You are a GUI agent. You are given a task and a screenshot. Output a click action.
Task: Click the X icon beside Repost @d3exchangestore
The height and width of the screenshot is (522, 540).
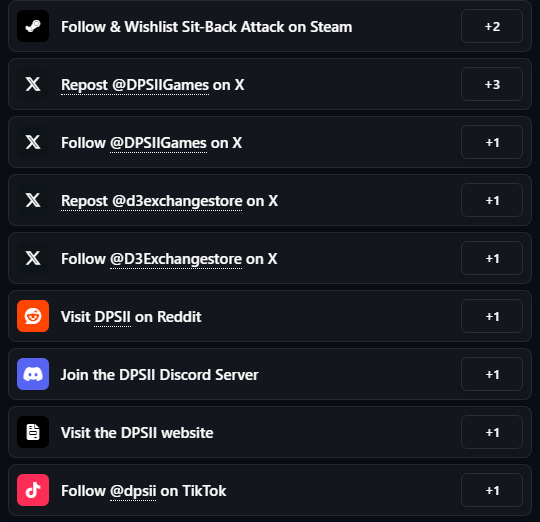[33, 200]
